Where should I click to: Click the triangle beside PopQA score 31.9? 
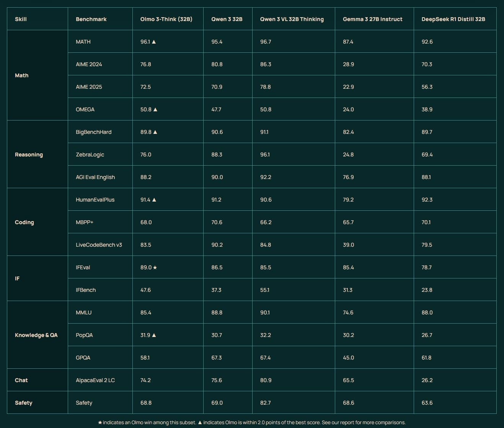(x=154, y=335)
